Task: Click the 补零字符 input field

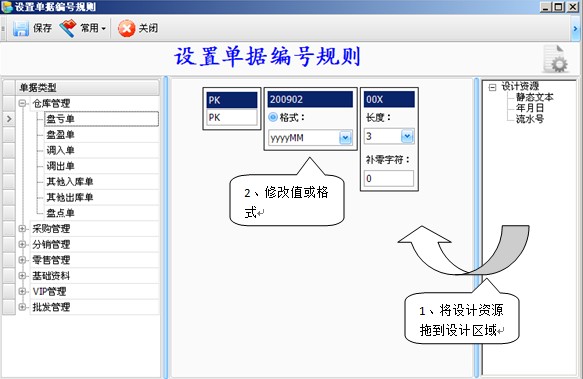Action: click(x=389, y=179)
